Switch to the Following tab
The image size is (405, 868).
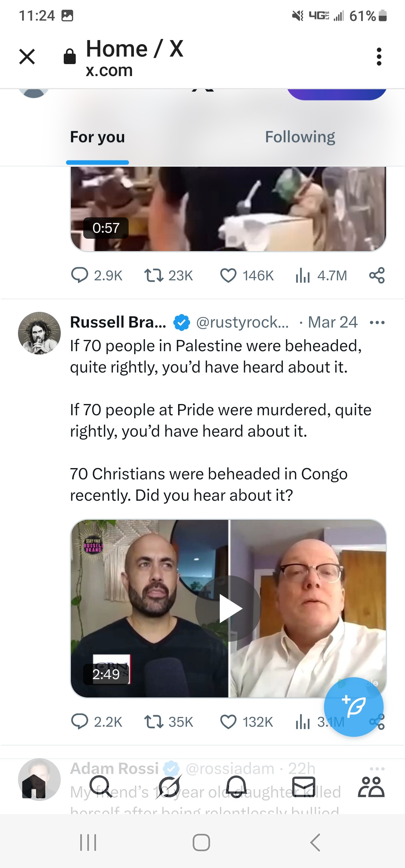coord(300,137)
